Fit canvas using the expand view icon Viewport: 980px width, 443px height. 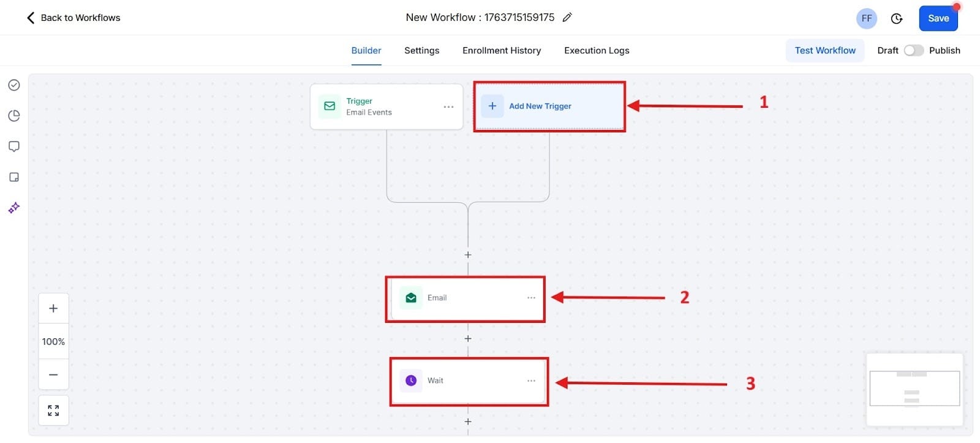[x=53, y=410]
